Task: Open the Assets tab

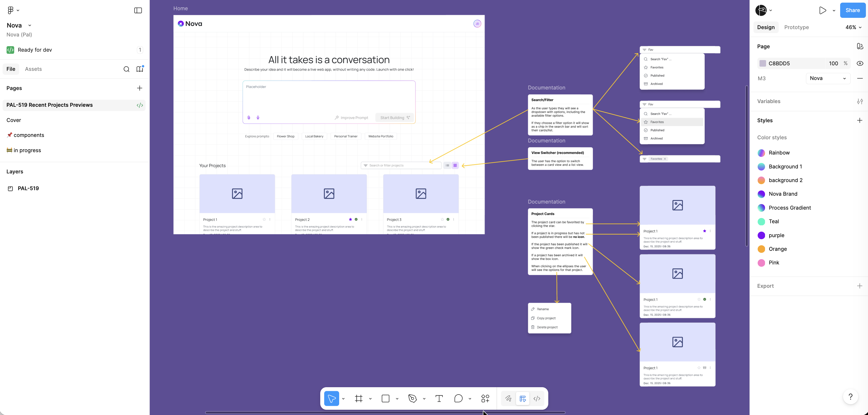Action: (33, 69)
